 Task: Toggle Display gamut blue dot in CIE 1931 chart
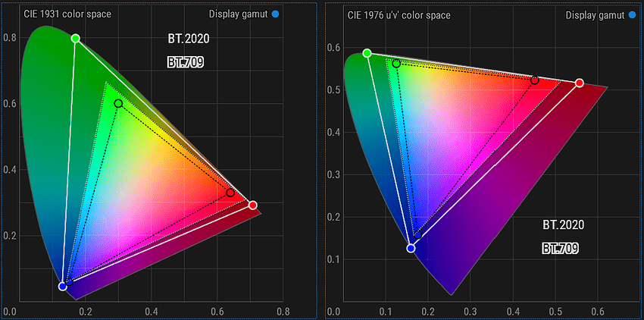[275, 14]
